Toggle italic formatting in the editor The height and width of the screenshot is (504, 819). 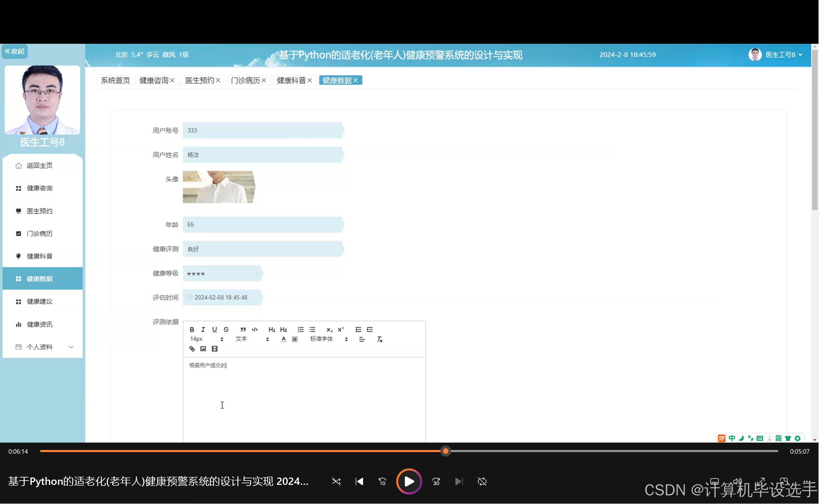[x=203, y=329]
